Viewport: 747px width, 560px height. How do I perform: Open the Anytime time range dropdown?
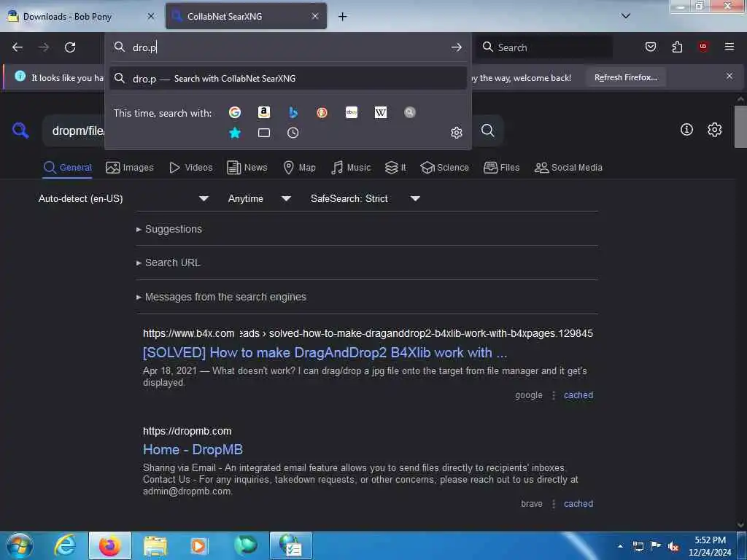pos(259,198)
